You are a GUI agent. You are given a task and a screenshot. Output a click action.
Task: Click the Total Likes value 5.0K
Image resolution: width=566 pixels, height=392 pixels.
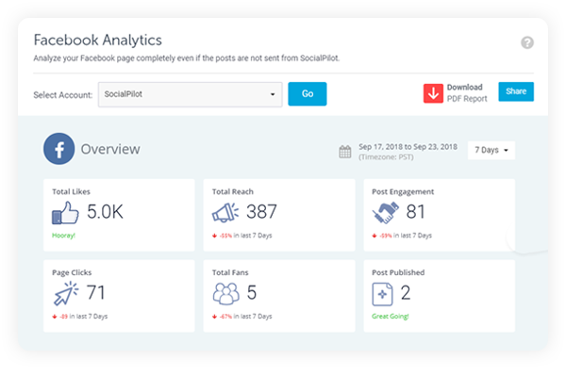[105, 212]
